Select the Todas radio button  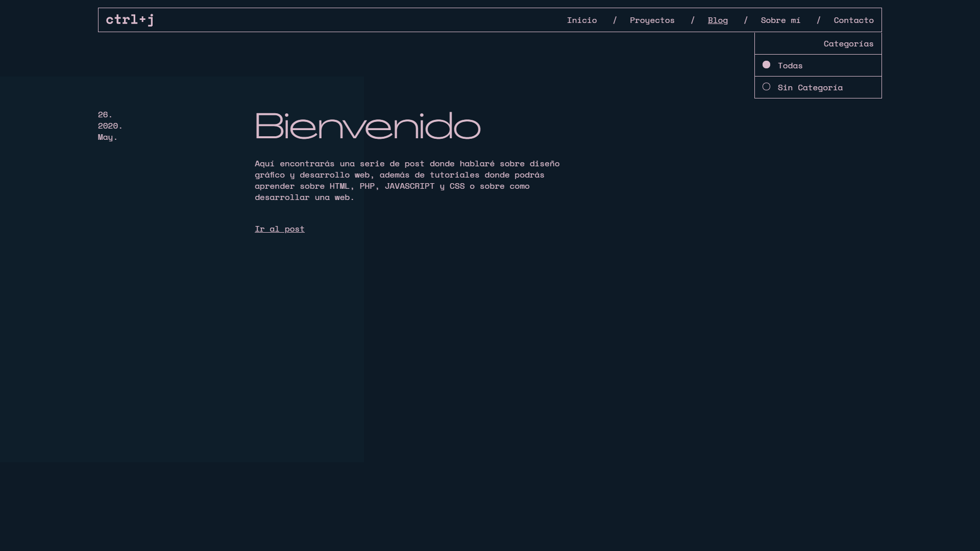790,65
